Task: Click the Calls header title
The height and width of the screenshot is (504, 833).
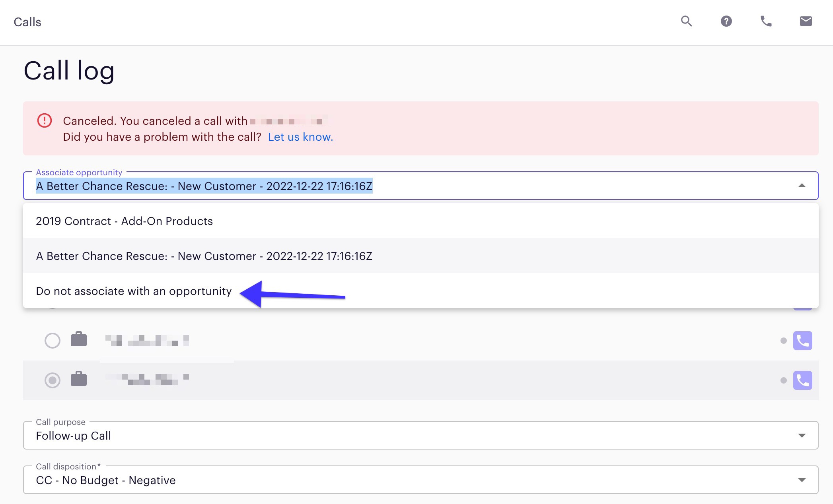Action: [27, 22]
